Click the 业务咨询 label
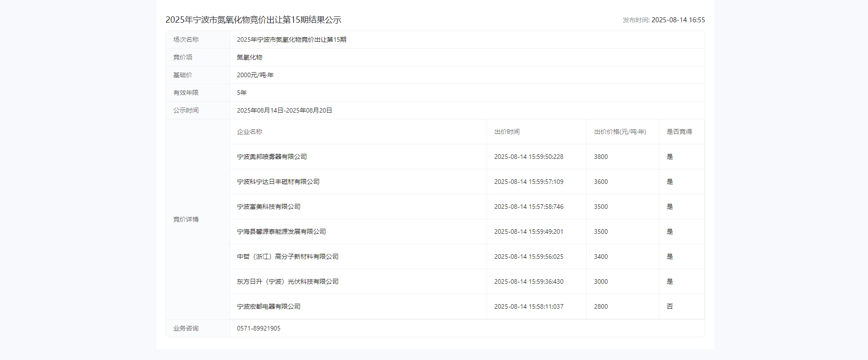This screenshot has height=360, width=868. click(186, 328)
